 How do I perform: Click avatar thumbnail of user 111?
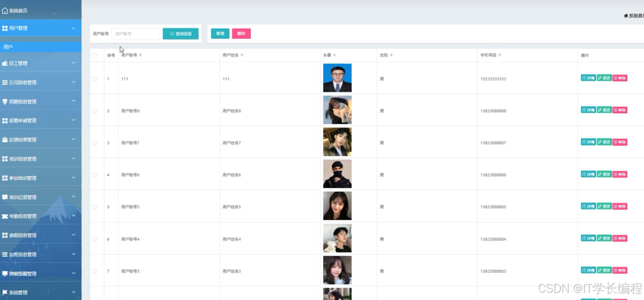(x=337, y=78)
